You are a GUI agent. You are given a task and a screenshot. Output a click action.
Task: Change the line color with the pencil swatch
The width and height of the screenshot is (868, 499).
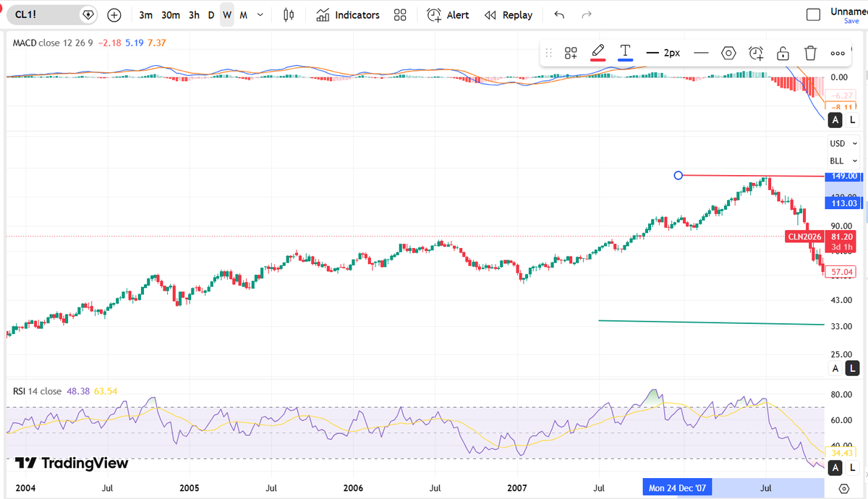pyautogui.click(x=598, y=53)
